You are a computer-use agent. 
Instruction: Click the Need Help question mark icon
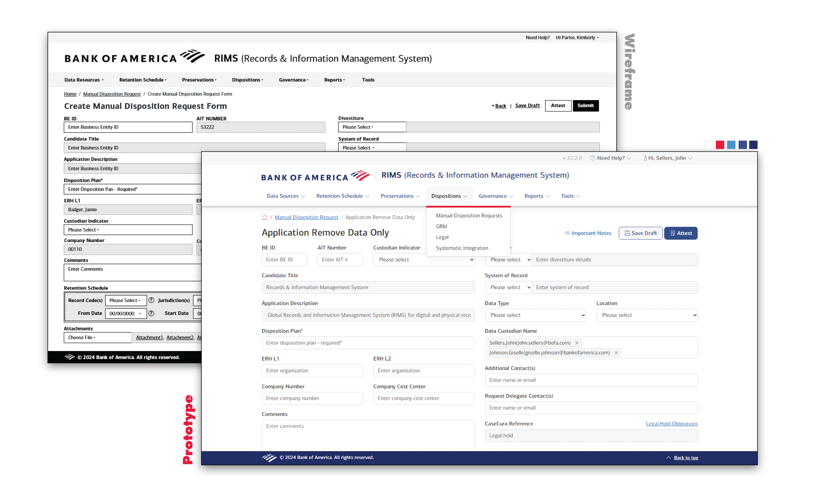[x=593, y=158]
